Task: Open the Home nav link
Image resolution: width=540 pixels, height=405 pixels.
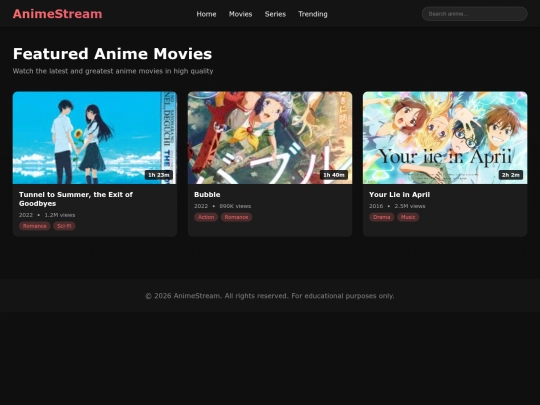Action: pos(206,14)
